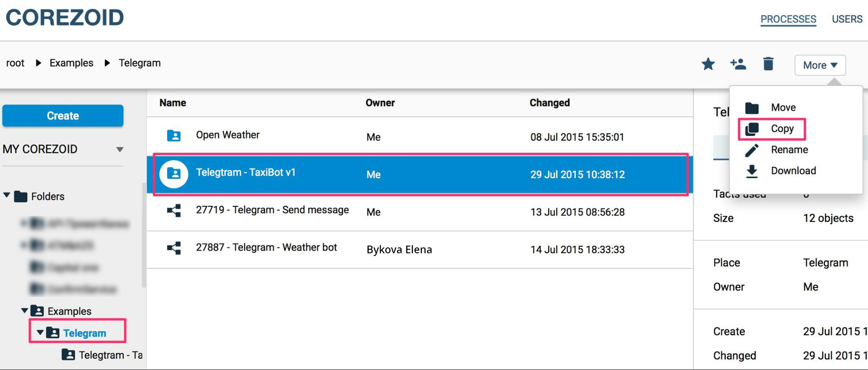The width and height of the screenshot is (868, 370).
Task: Select Download in the More menu
Action: (793, 171)
